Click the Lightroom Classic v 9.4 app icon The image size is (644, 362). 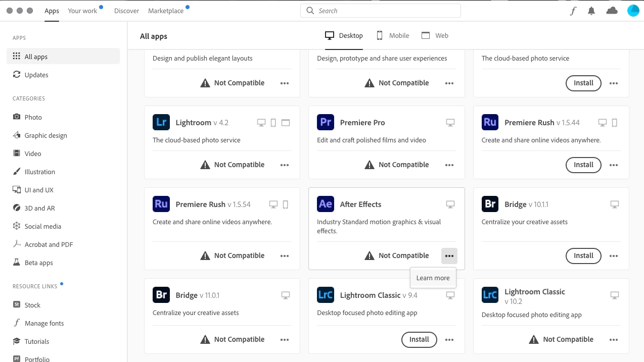tap(326, 295)
